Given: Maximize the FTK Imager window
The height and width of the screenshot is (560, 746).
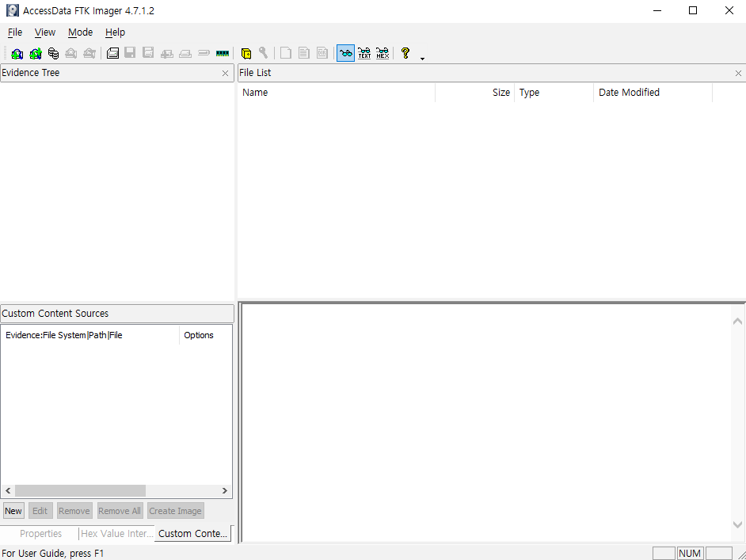Looking at the screenshot, I should click(x=693, y=10).
